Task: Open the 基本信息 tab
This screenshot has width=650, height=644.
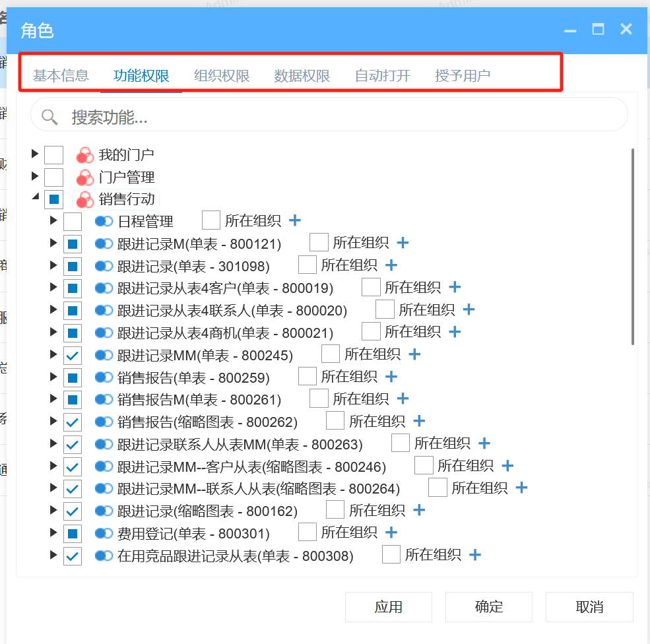Action: pos(61,76)
